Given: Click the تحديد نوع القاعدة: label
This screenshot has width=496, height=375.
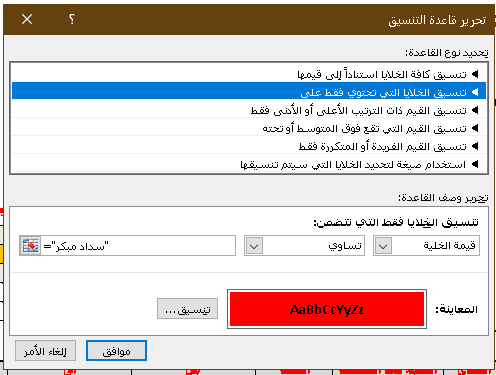Looking at the screenshot, I should [x=447, y=53].
